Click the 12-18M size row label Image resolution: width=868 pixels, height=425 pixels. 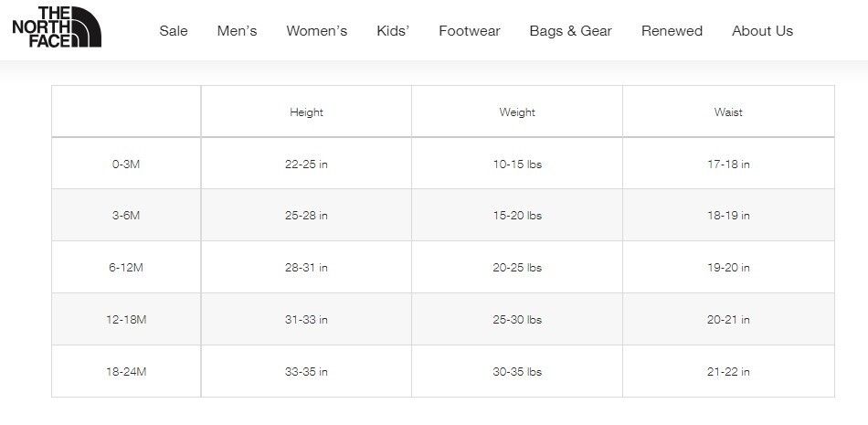coord(126,320)
